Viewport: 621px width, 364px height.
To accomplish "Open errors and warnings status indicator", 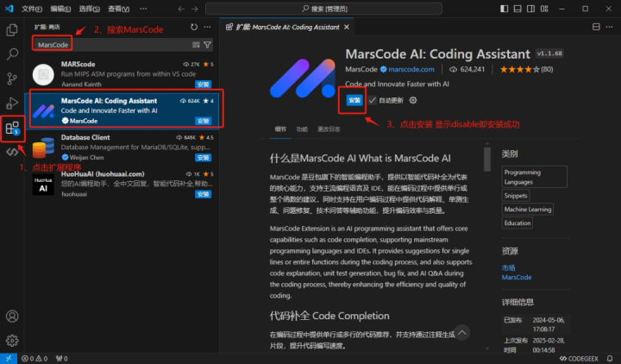I will point(34,359).
